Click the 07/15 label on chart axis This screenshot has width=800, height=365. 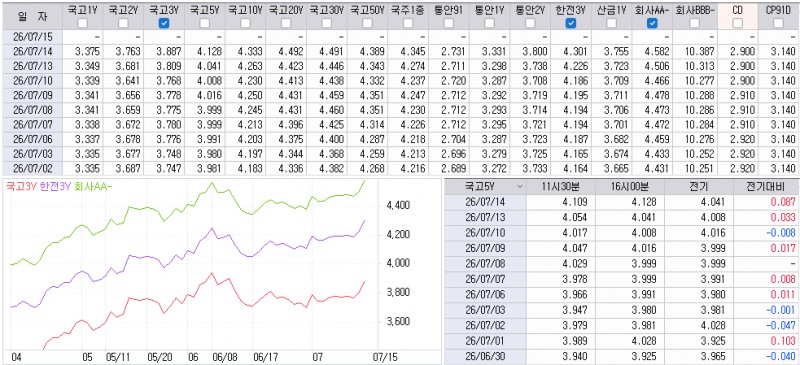coord(386,357)
